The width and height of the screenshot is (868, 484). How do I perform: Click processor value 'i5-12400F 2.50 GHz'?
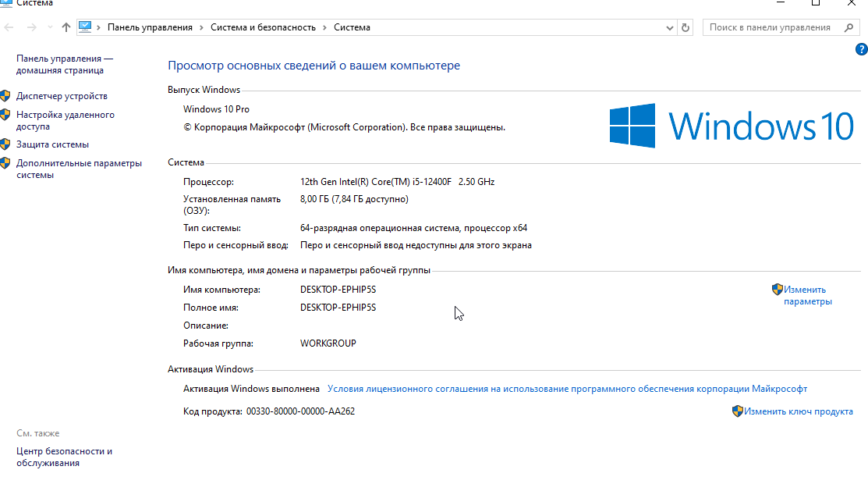[x=453, y=182]
